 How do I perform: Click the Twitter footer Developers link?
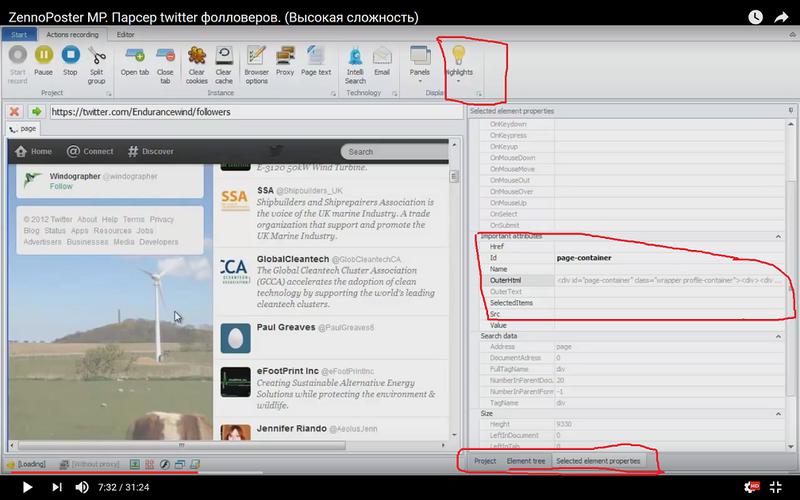point(159,242)
